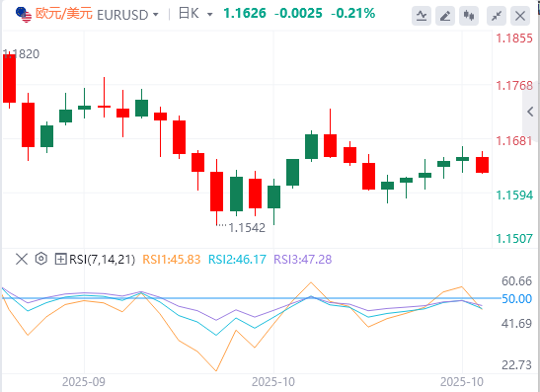
Task: Open the indicator line-chart icon
Action: tap(422, 16)
